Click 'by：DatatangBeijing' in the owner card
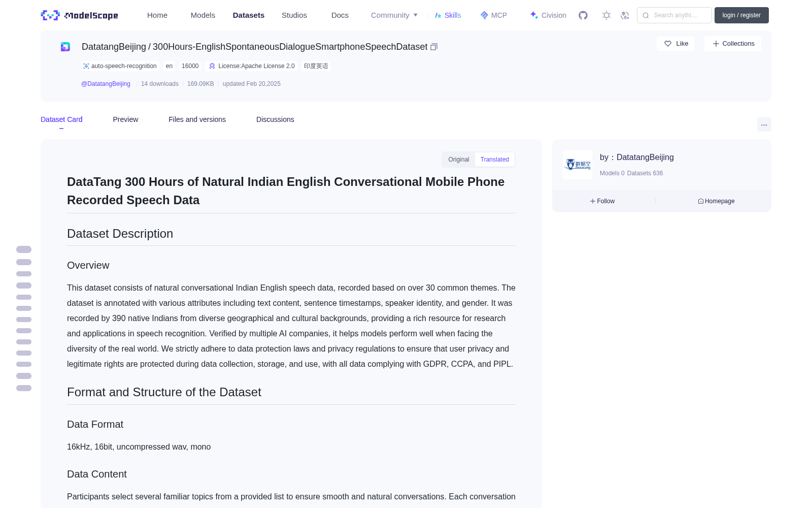Viewport: 812px width, 508px height. pyautogui.click(x=637, y=157)
